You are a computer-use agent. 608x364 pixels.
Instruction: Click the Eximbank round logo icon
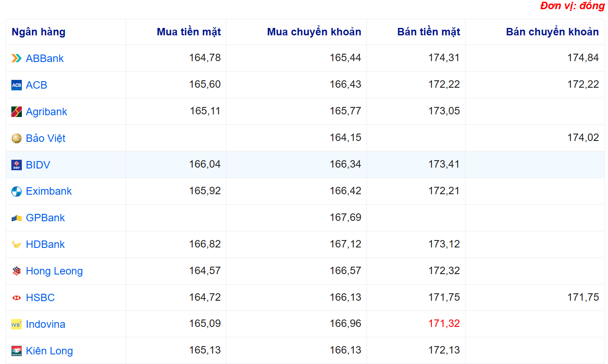click(x=17, y=192)
